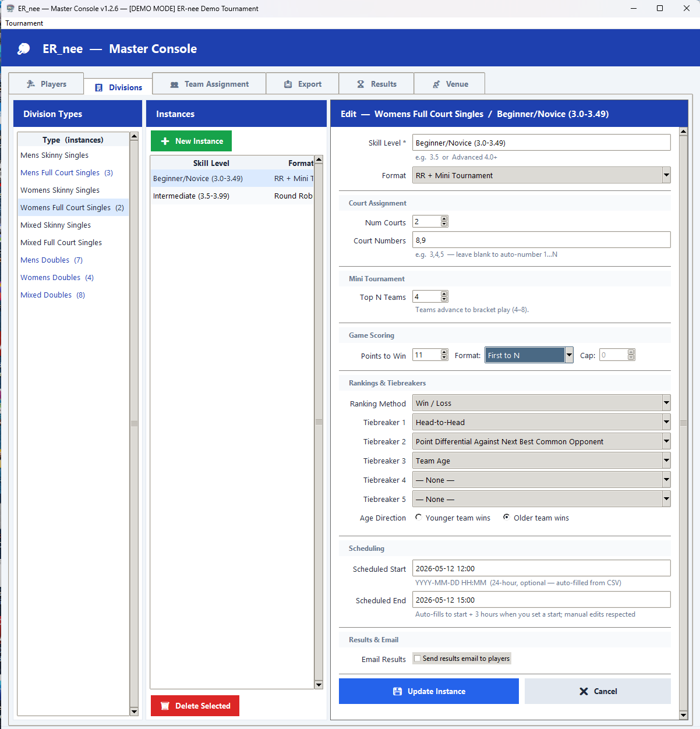Click the Players tab icon
Viewport: 700px width, 729px height.
point(31,84)
